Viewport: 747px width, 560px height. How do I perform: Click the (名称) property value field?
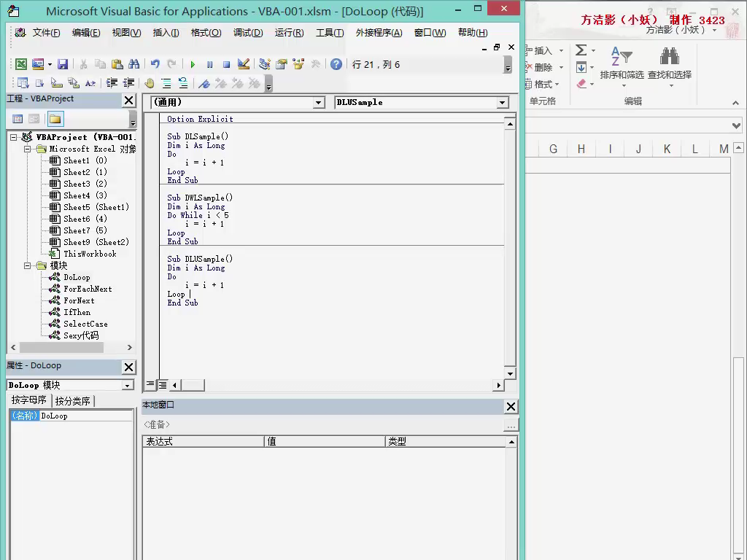[86, 416]
